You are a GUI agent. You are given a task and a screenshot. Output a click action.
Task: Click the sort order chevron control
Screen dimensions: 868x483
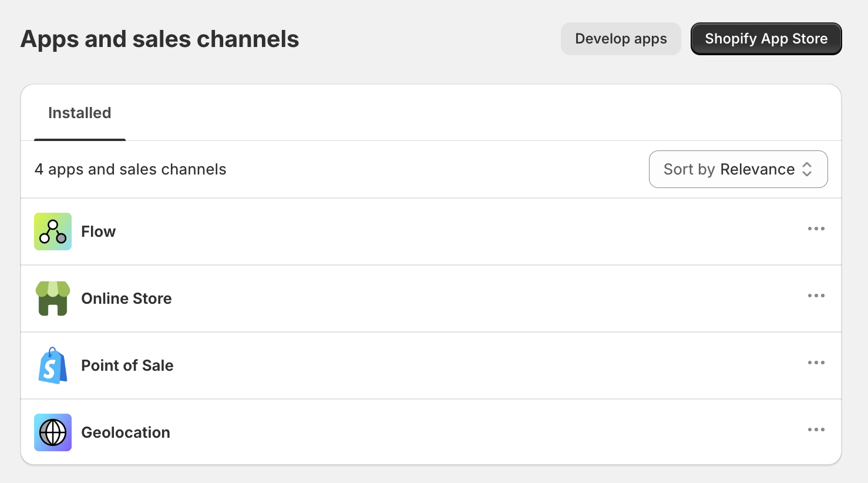tap(809, 169)
